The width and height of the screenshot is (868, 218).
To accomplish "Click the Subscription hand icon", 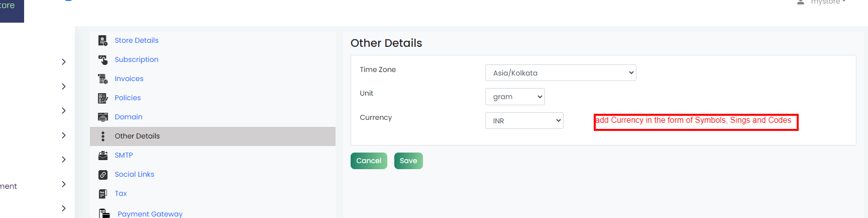I will click(x=103, y=59).
